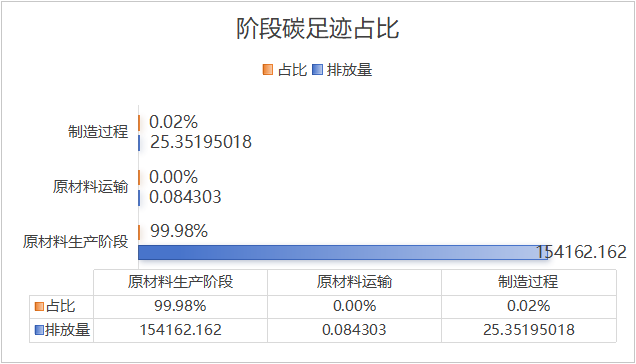Select the 原材料生产阶段 axis label
The image size is (636, 364).
coord(75,241)
